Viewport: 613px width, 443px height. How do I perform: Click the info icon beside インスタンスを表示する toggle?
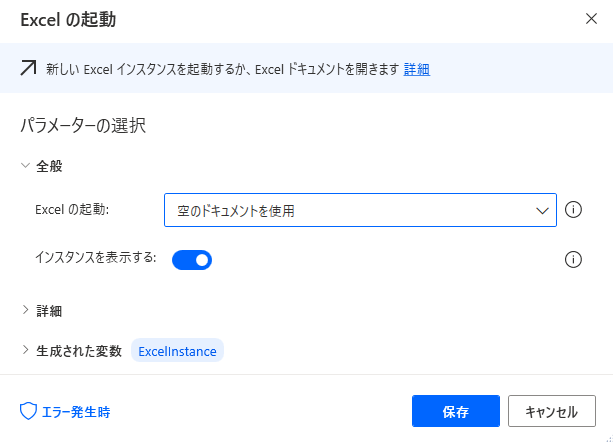coord(573,260)
